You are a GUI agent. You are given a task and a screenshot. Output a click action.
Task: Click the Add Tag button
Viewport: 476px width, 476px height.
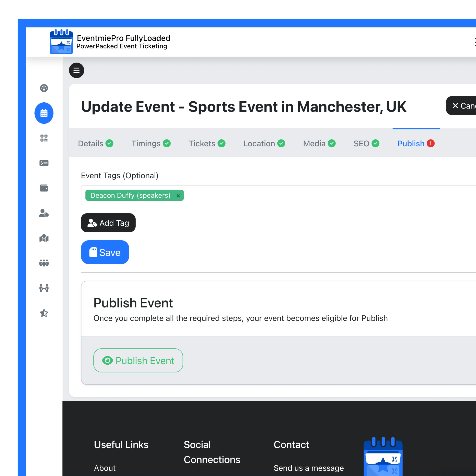[108, 223]
